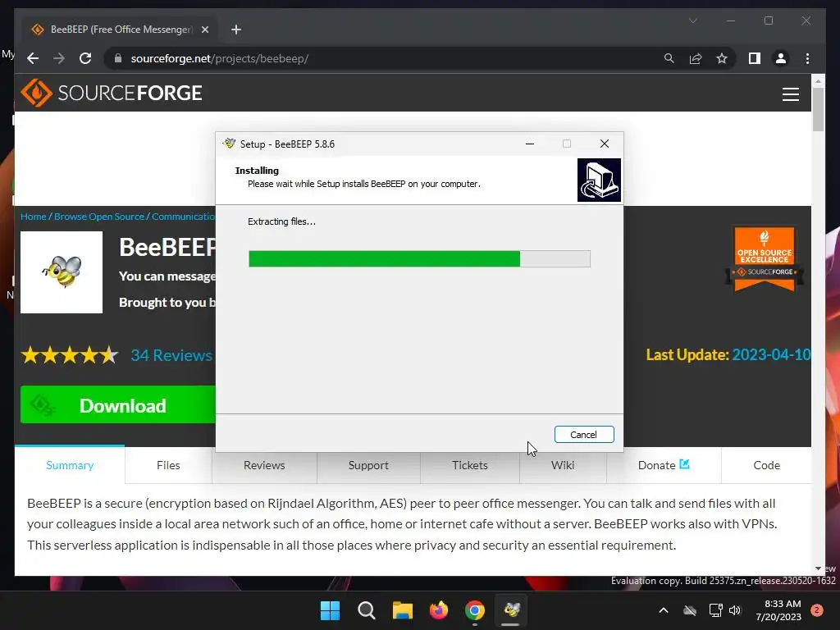Switch to the Code tab

point(767,465)
